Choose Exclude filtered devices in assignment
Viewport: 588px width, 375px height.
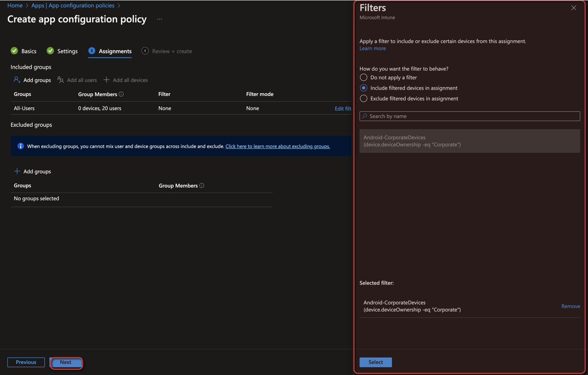[x=364, y=99]
